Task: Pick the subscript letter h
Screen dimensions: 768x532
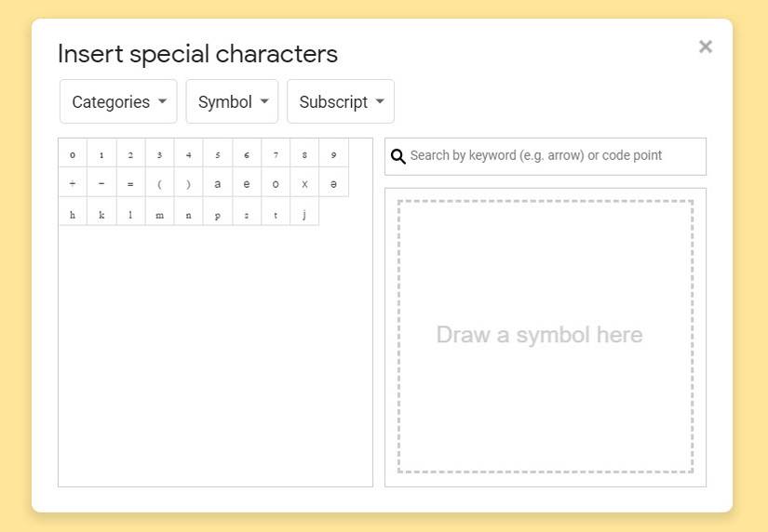Action: pos(73,213)
